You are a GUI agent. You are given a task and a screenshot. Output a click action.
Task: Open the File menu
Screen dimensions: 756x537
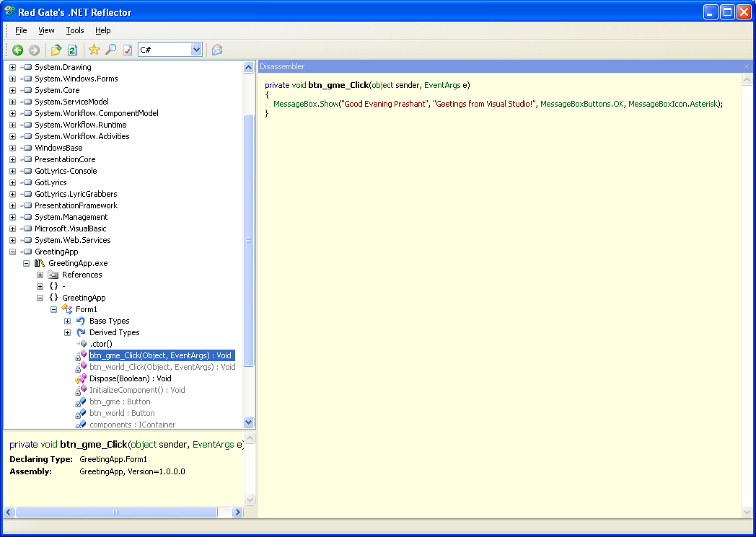pos(21,30)
